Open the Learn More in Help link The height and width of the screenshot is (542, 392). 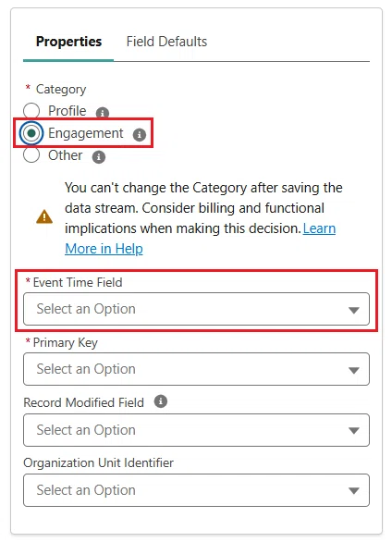201,239
